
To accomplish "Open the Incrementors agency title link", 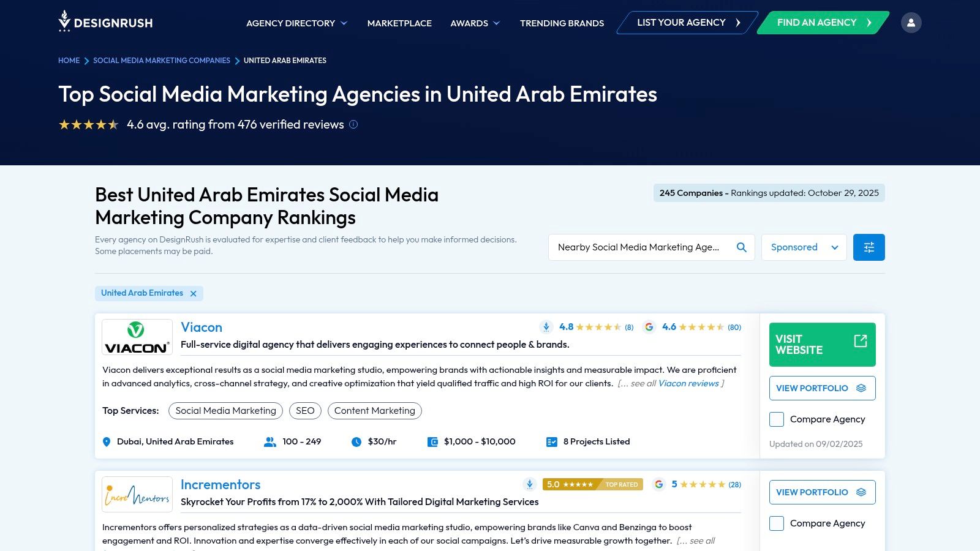I will click(221, 485).
